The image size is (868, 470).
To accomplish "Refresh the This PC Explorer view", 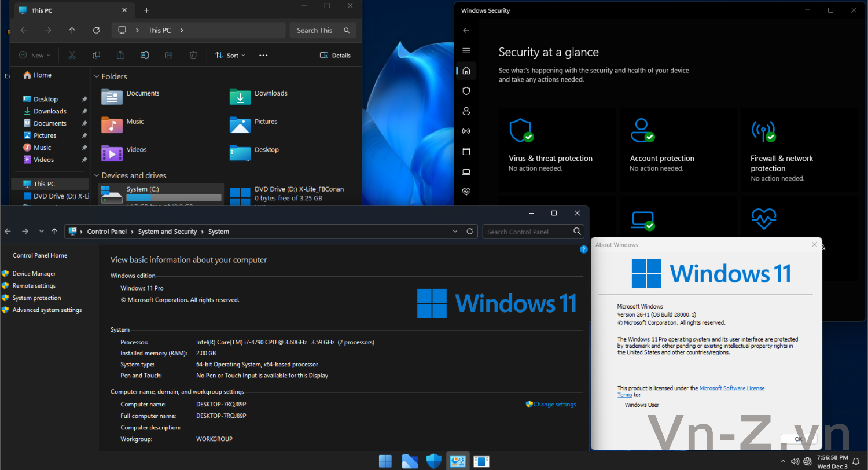I will (97, 30).
